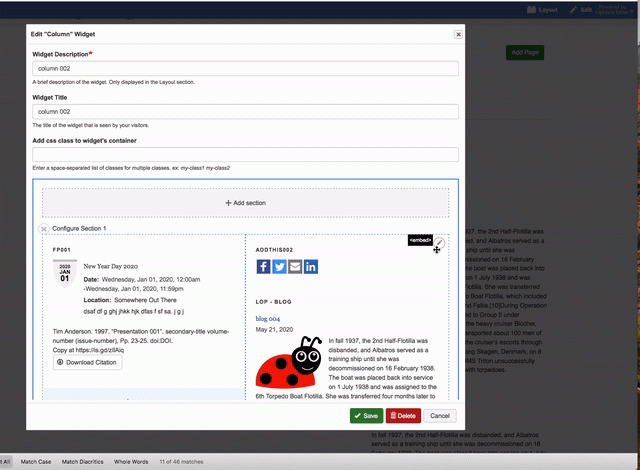This screenshot has width=640, height=470.
Task: Click the ADDTHIS002 widget heading
Action: point(274,250)
